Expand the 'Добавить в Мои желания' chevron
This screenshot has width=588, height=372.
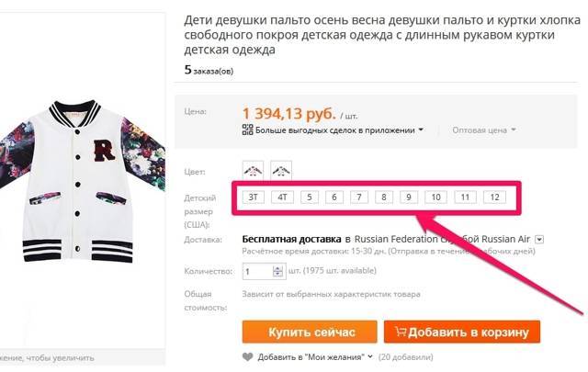click(x=370, y=356)
